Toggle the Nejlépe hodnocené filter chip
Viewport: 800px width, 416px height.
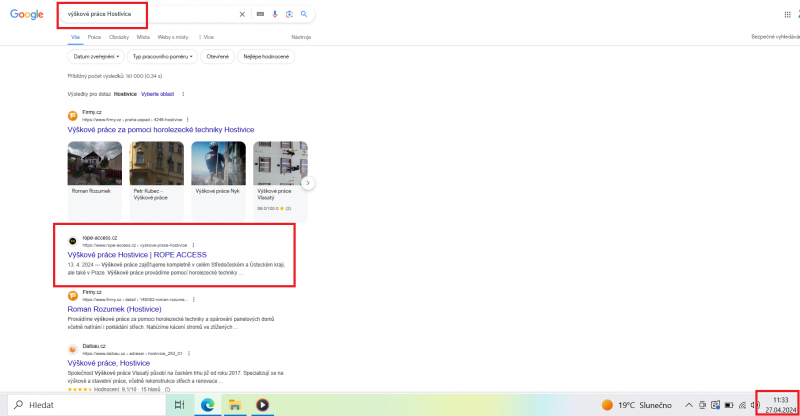[x=266, y=57]
